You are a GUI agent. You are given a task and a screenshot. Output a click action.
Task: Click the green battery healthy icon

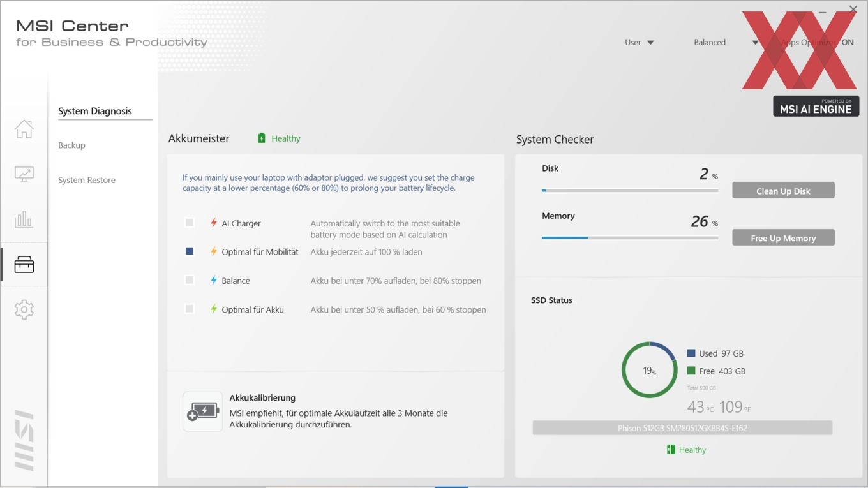pos(262,138)
